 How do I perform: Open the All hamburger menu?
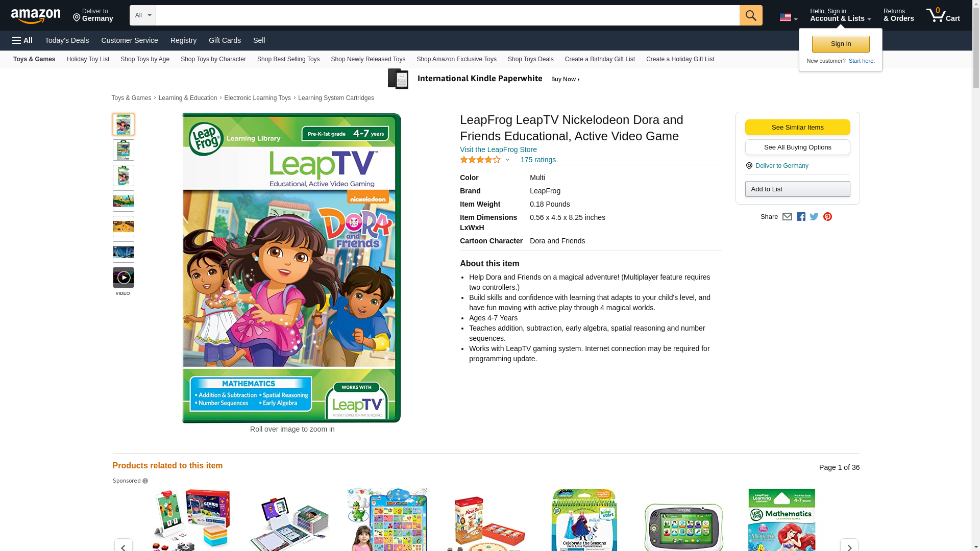pyautogui.click(x=22, y=40)
